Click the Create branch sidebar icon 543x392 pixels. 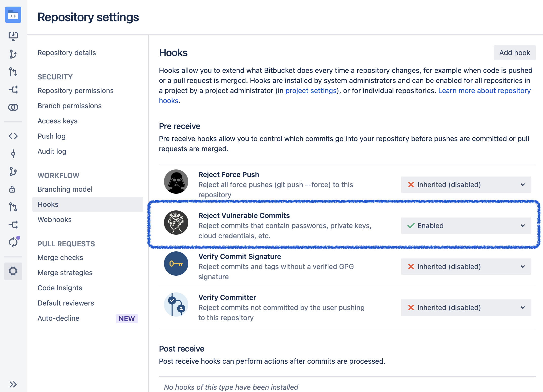pyautogui.click(x=13, y=54)
